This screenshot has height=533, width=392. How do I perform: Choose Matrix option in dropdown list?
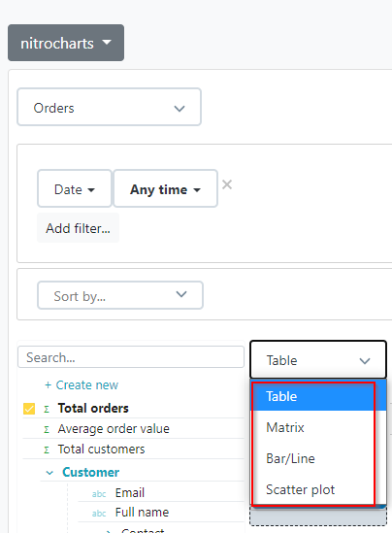click(318, 427)
